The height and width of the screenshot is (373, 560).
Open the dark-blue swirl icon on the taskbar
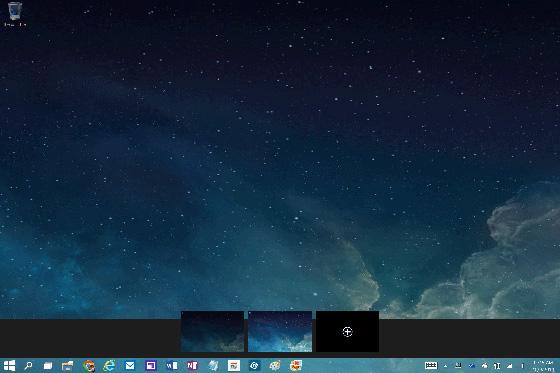[x=254, y=365]
